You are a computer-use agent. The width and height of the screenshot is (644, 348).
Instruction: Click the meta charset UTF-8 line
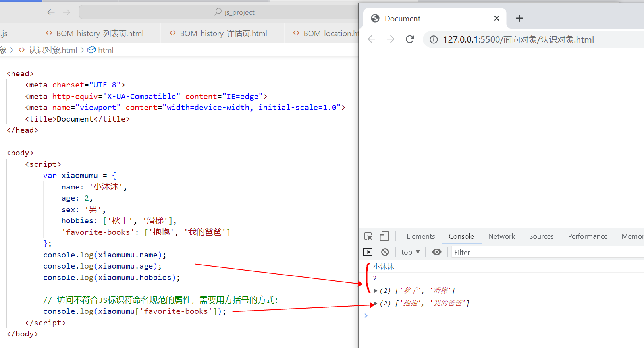coord(75,85)
